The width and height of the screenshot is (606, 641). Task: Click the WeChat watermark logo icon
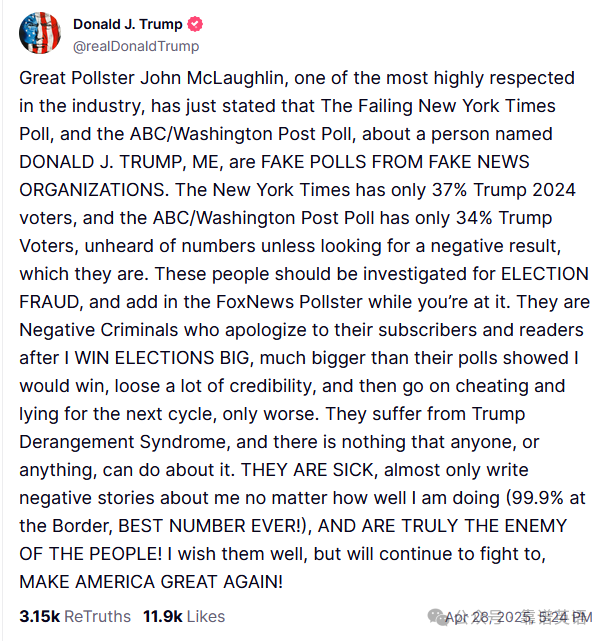pyautogui.click(x=437, y=617)
